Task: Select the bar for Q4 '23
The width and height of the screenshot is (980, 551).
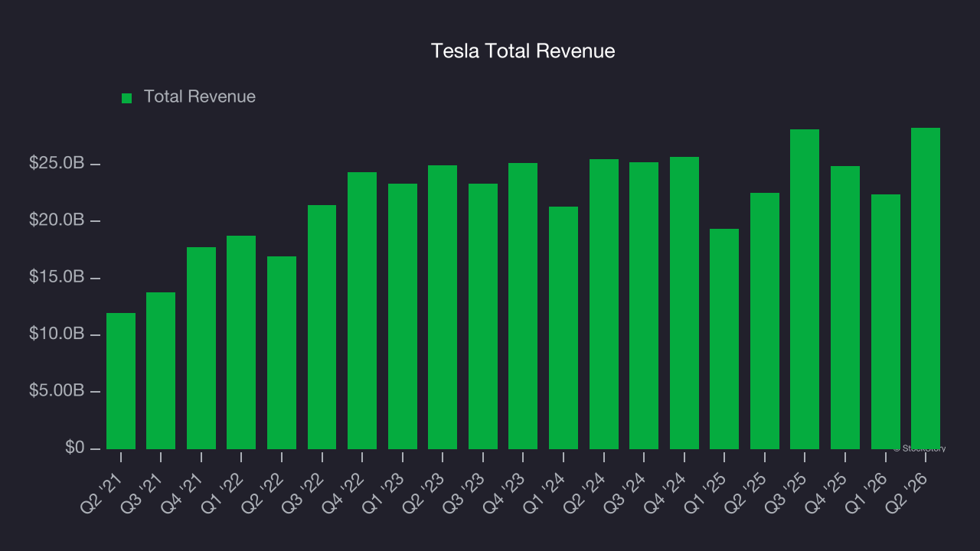Action: point(523,306)
